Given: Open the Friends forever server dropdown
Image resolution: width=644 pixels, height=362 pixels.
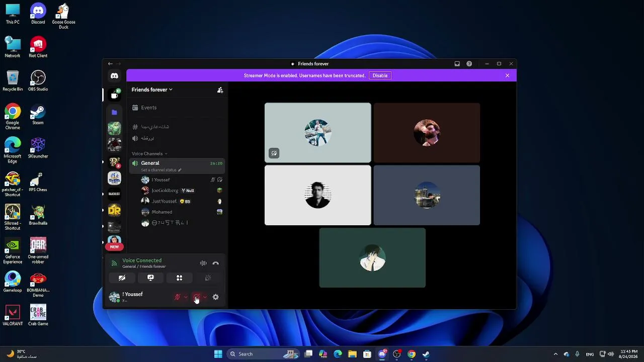Looking at the screenshot, I should 152,89.
